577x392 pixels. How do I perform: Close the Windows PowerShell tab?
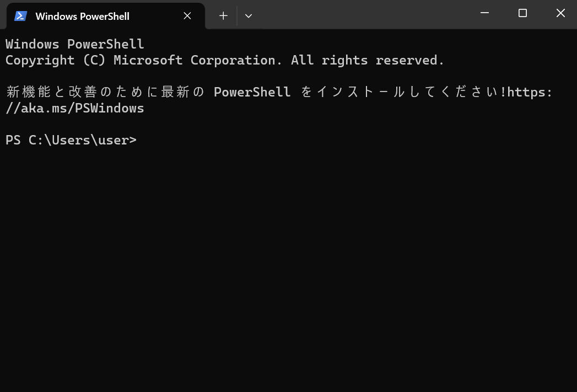(x=187, y=16)
